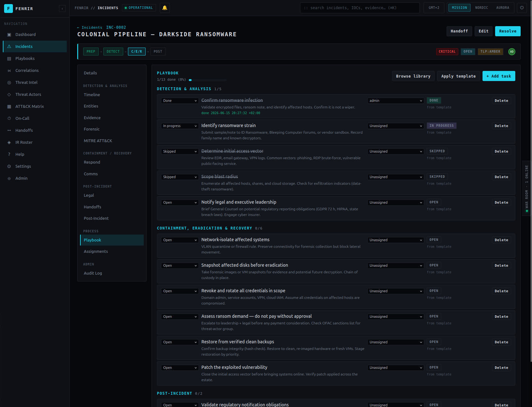The width and height of the screenshot is (532, 407).
Task: Go to the Evidence section
Action: 112,118
